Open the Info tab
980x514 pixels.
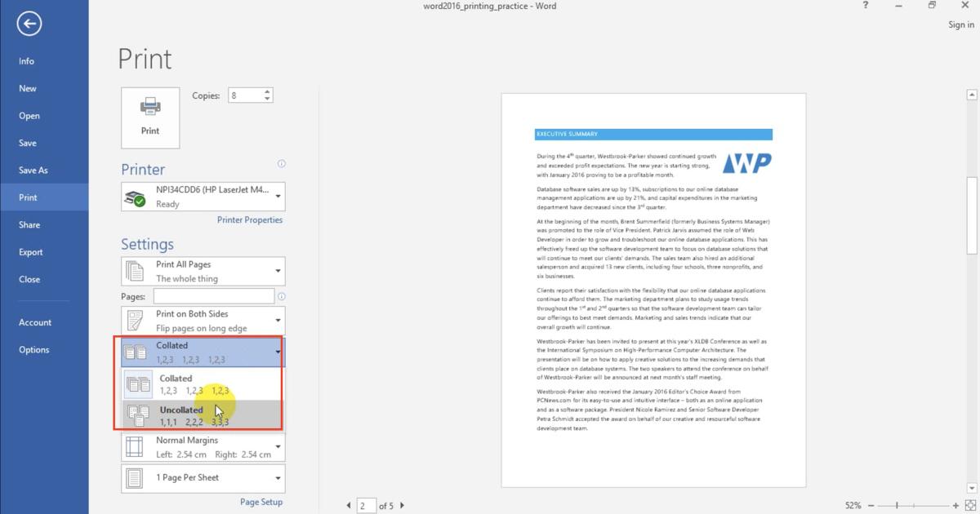click(x=44, y=61)
